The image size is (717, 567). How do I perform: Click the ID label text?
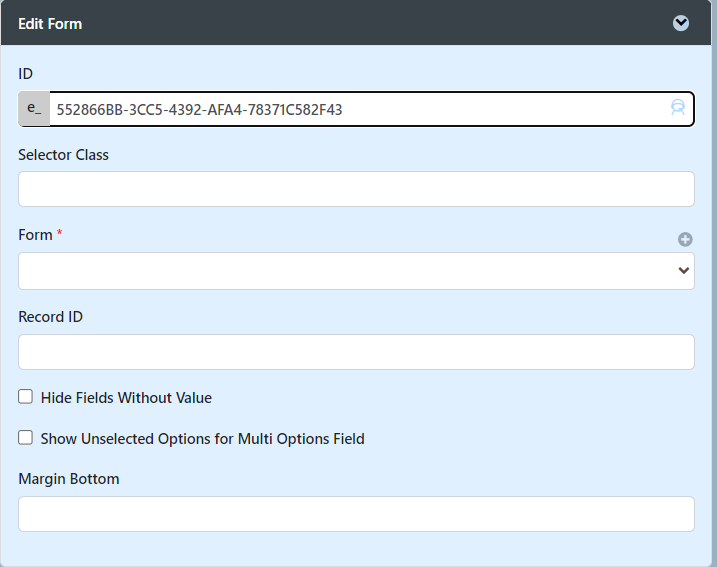coord(26,73)
